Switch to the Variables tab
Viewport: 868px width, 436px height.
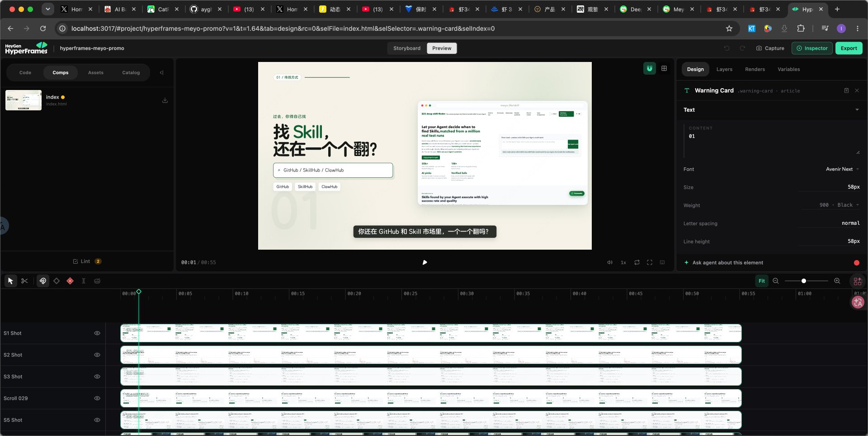point(788,69)
